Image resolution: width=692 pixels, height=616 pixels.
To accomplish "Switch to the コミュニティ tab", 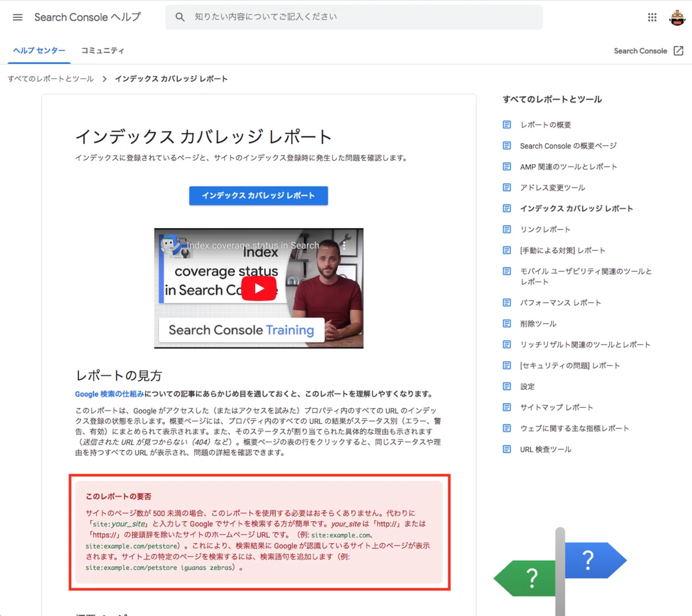I will pyautogui.click(x=103, y=51).
